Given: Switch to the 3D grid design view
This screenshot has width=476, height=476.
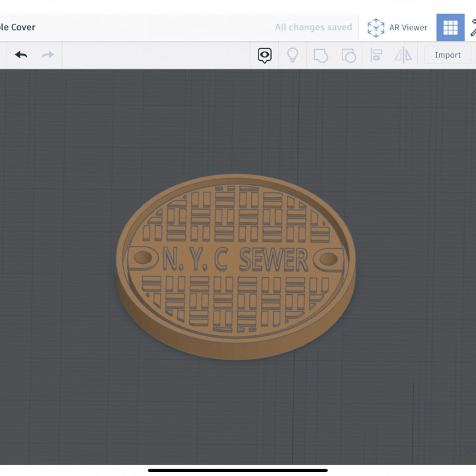Looking at the screenshot, I should [450, 27].
